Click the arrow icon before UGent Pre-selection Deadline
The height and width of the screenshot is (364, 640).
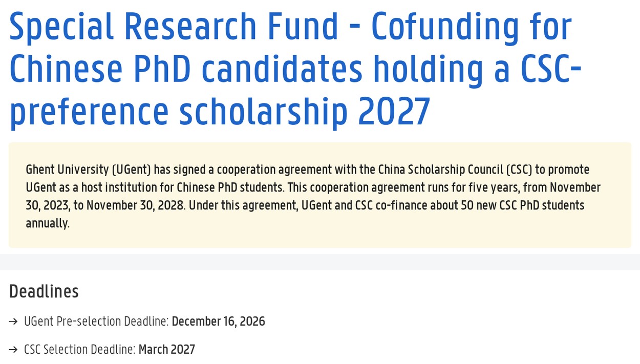[13, 322]
